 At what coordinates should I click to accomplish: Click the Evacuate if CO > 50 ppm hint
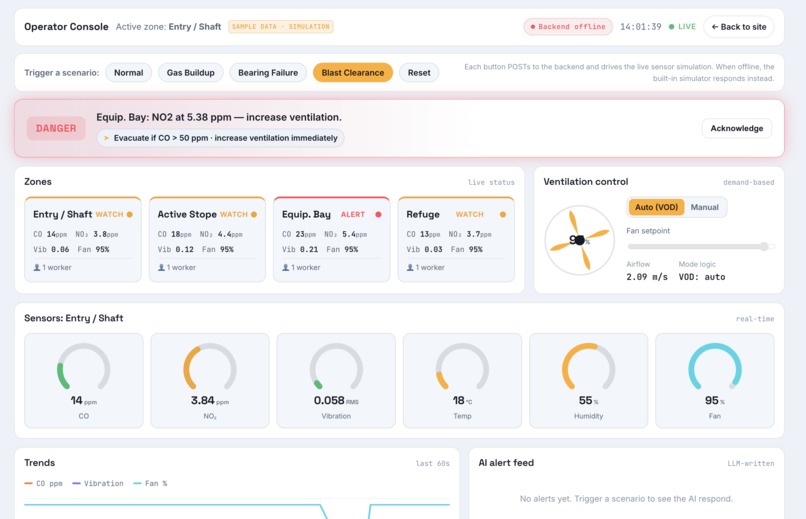click(221, 138)
